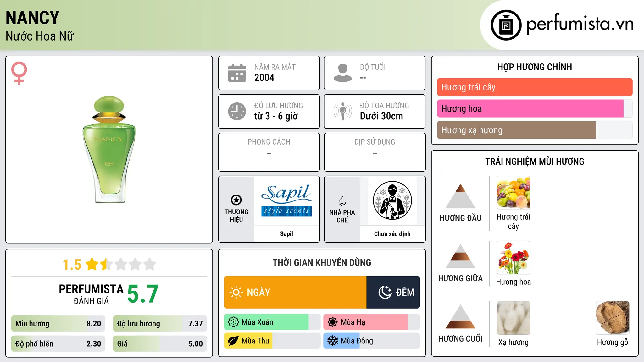Screen dimensions: 644x362
Task: Click the Chưa xác định perfumer name
Action: coord(392,234)
